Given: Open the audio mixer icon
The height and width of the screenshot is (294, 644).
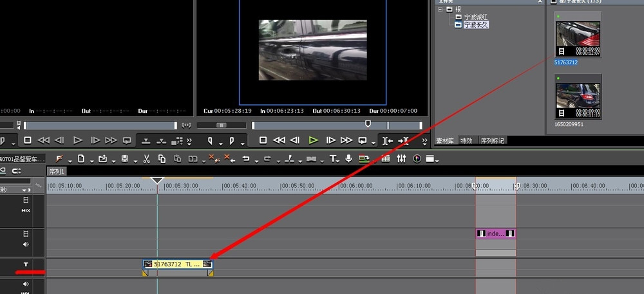Looking at the screenshot, I should (x=402, y=158).
